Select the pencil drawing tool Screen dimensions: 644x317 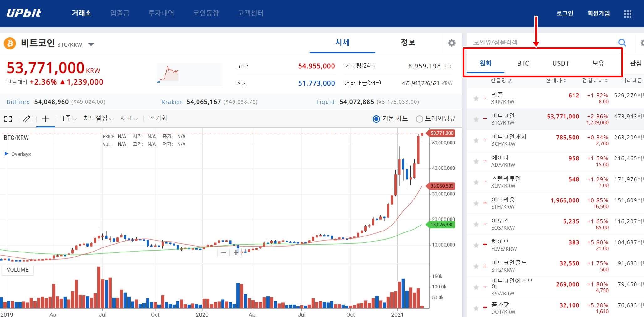pos(27,119)
